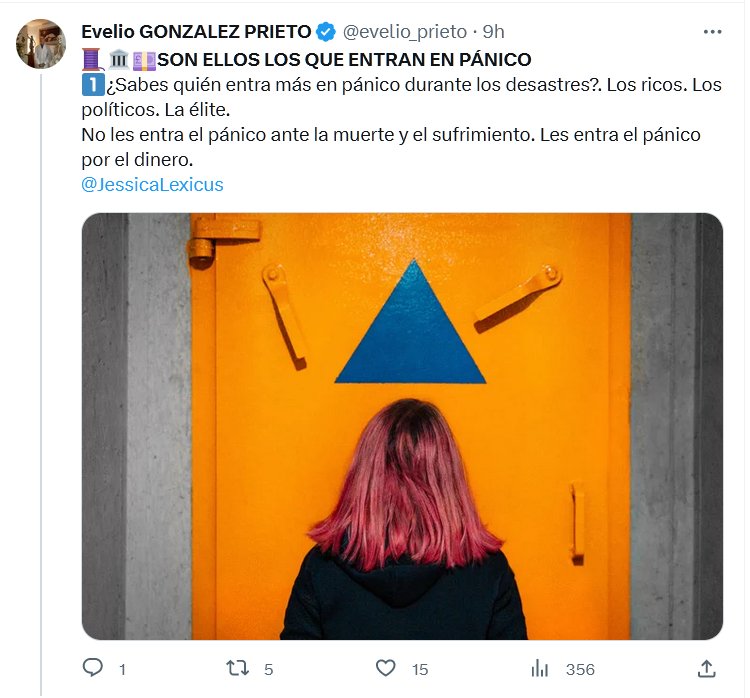Open the @evelio_prieto handle
The width and height of the screenshot is (750, 698).
tap(405, 32)
